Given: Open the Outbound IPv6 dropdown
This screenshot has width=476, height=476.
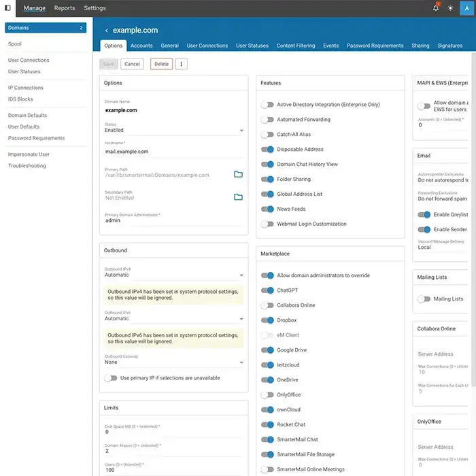Looking at the screenshot, I should (x=173, y=318).
